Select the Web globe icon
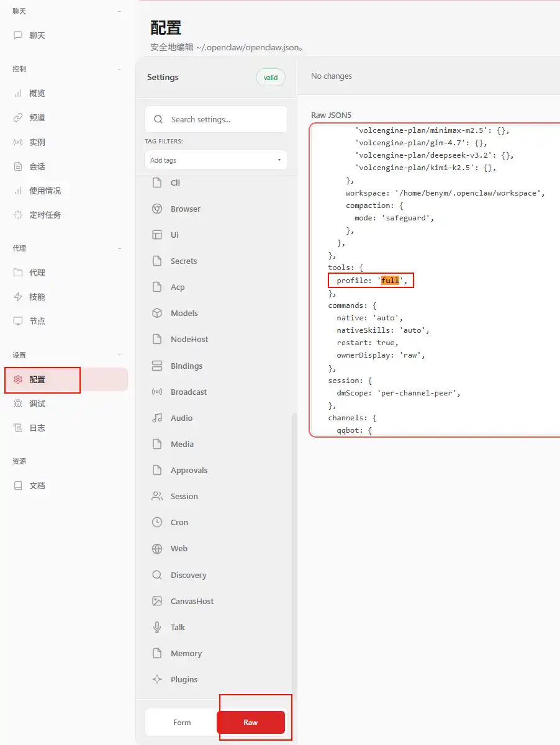The width and height of the screenshot is (560, 745). click(157, 549)
